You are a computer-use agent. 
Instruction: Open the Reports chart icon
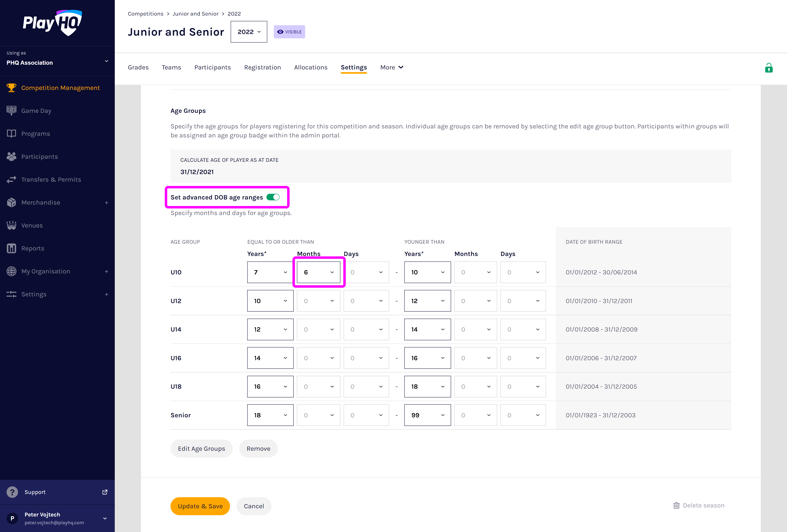[x=11, y=248]
